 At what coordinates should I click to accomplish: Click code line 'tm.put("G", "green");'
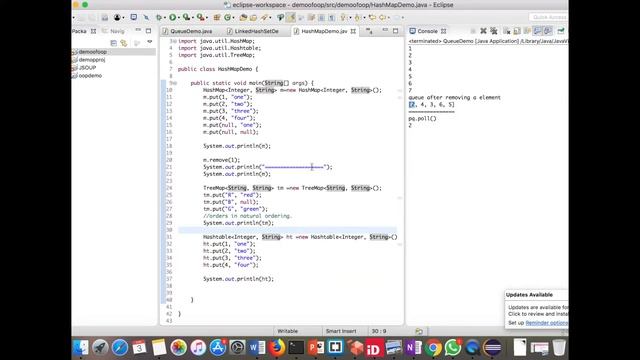[x=236, y=209]
